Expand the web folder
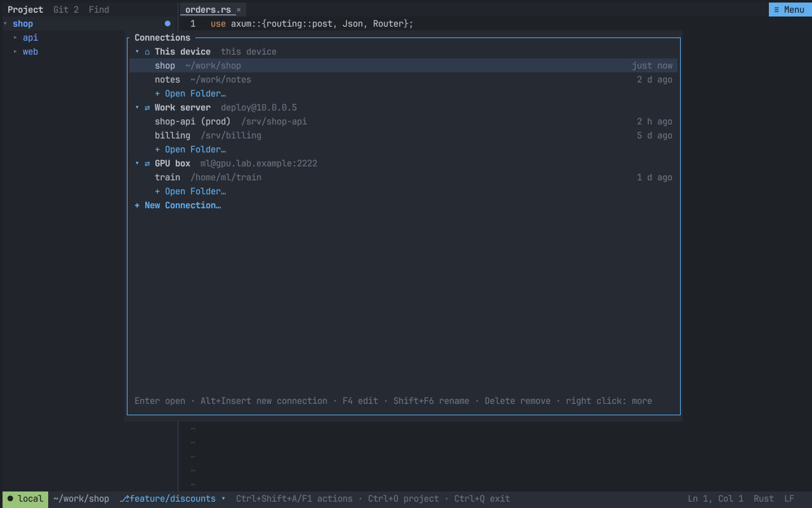Screen dimensions: 812x508 point(15,51)
